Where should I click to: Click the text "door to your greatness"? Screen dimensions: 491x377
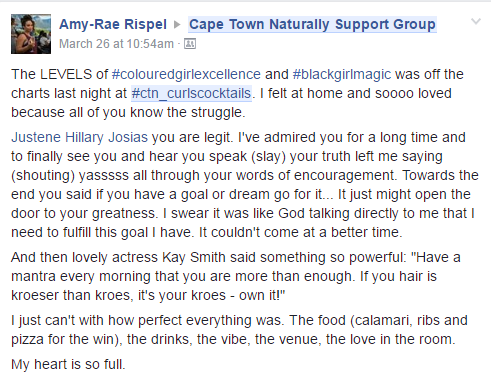[x=83, y=213]
